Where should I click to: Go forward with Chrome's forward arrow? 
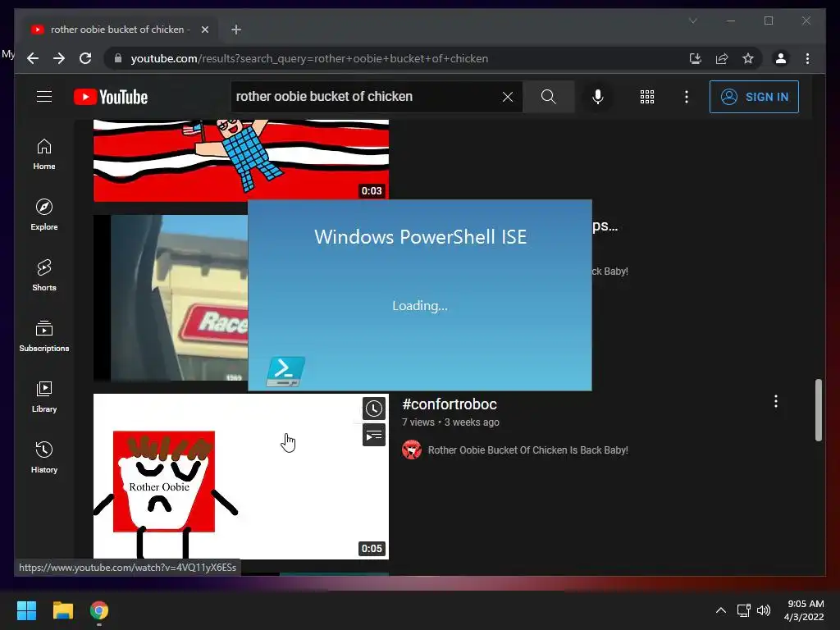59,58
